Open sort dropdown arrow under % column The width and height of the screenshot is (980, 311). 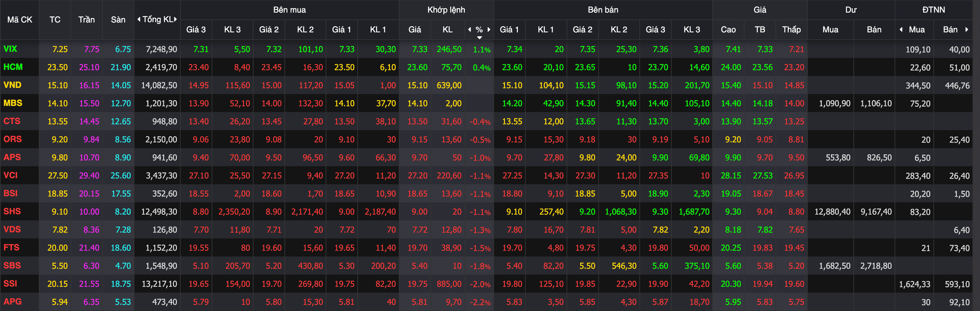[x=479, y=37]
